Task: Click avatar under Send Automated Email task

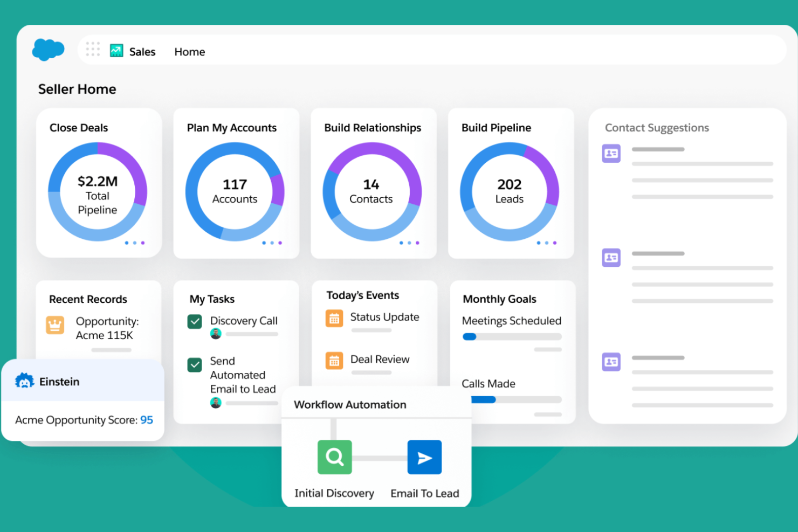Action: [x=216, y=403]
